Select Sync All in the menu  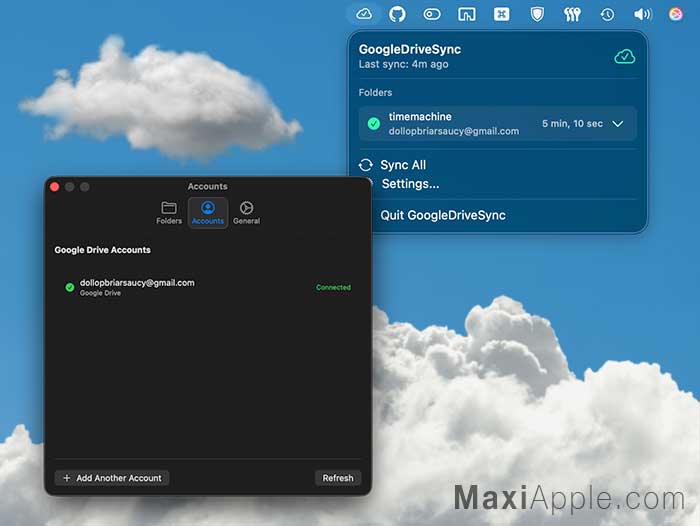[x=403, y=165]
